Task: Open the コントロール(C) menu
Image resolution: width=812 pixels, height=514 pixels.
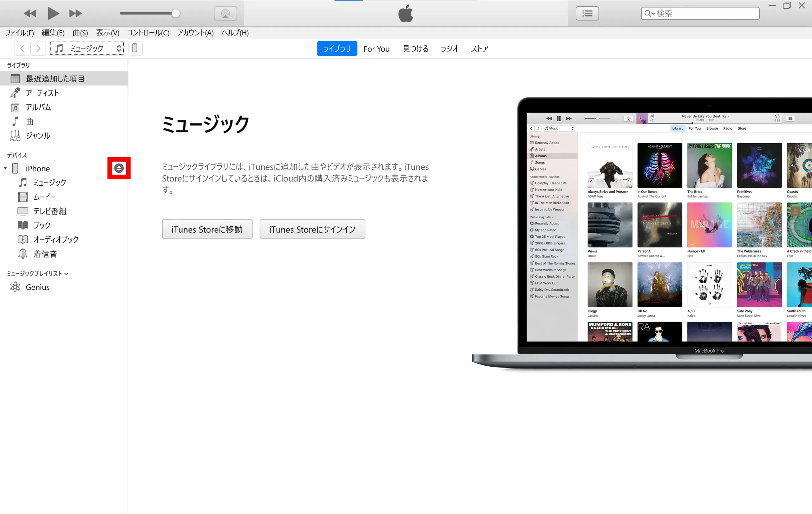Action: [x=148, y=33]
